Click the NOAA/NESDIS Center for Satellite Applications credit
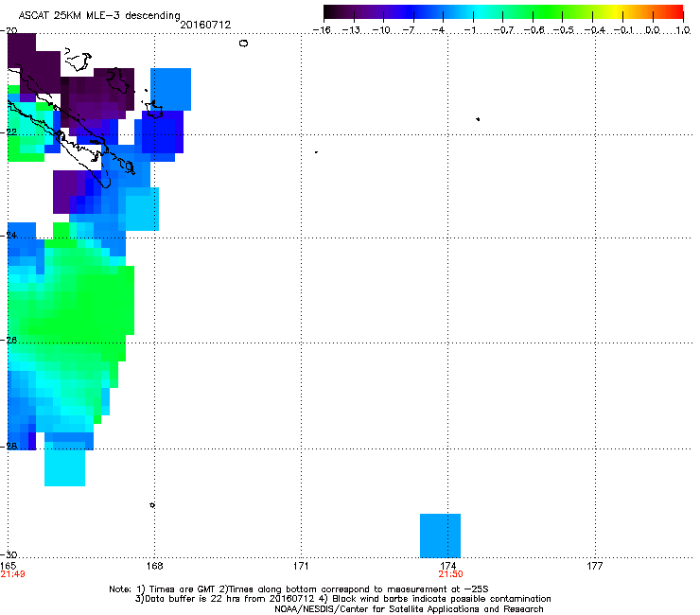This screenshot has height=615, width=700. click(x=409, y=609)
